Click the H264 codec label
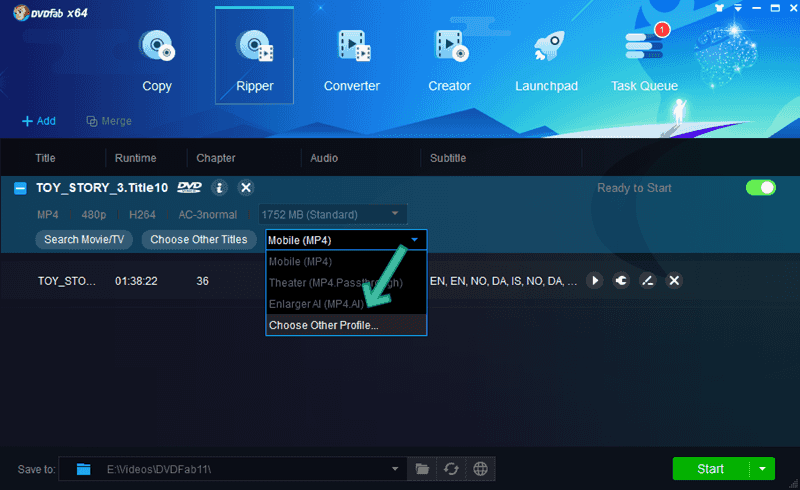 [142, 215]
